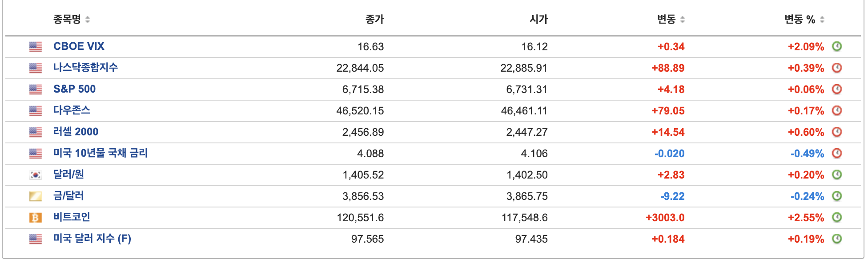
Task: Click the clock icon on the CBOE VIX row
Action: click(x=836, y=46)
